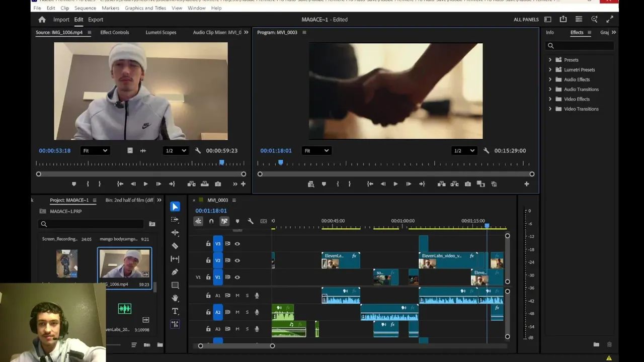Open Program playback resolution 1/2 dropdown

coord(464,151)
